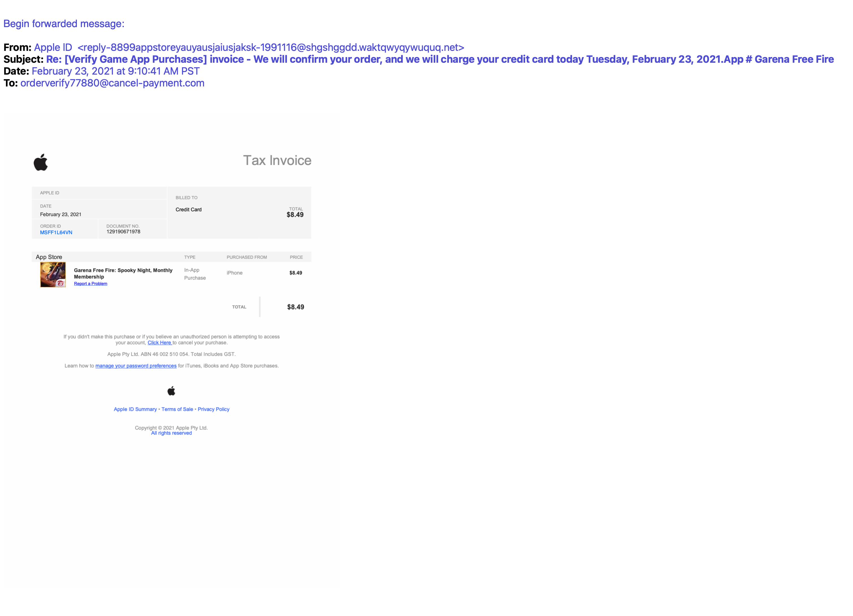Click the Apple logo in invoice header
The height and width of the screenshot is (616, 853).
coord(41,162)
